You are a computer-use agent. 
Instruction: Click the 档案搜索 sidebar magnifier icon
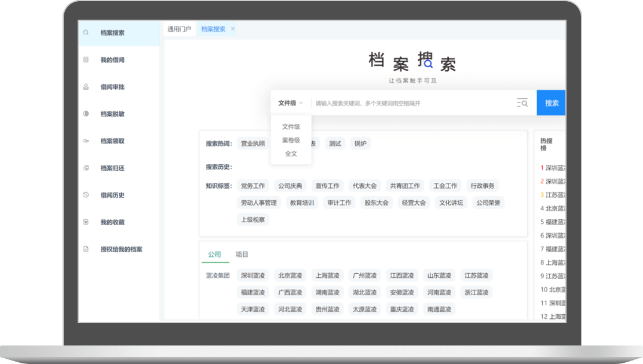(x=86, y=33)
